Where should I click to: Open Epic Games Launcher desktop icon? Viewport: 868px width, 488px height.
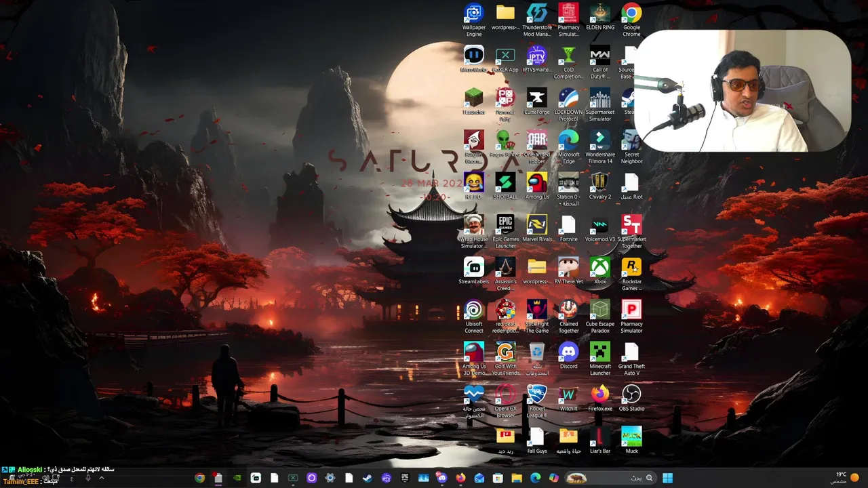tap(505, 232)
